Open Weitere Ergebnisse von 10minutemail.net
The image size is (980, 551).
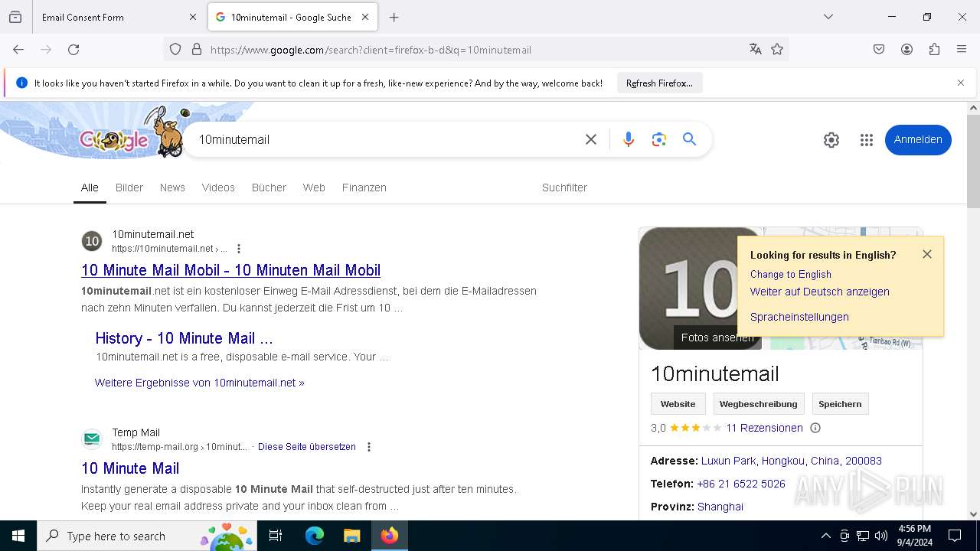200,383
